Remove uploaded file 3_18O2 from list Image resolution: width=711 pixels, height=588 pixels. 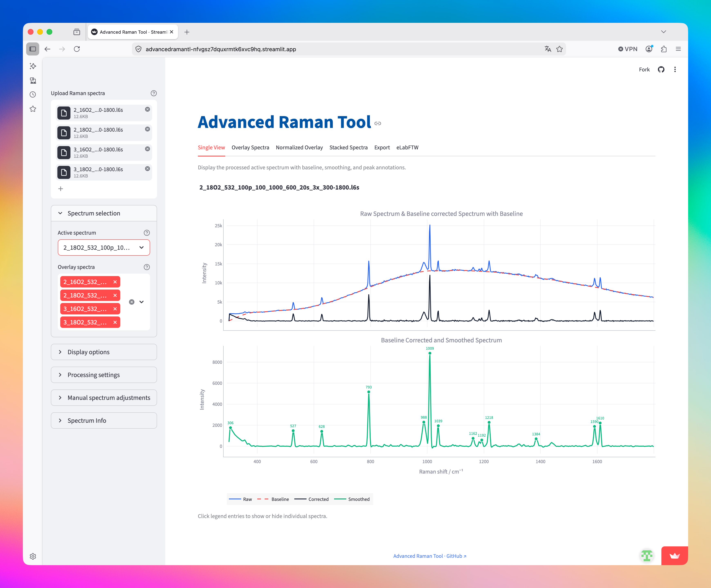(x=147, y=169)
